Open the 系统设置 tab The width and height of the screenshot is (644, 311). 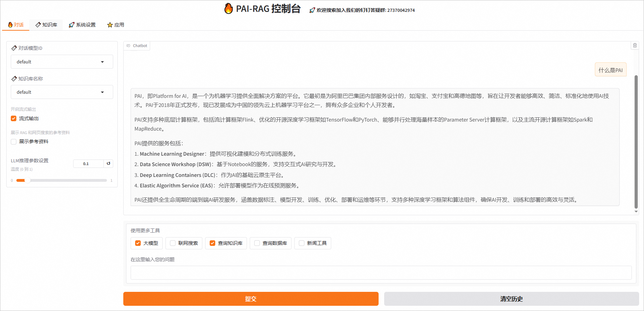coord(82,25)
